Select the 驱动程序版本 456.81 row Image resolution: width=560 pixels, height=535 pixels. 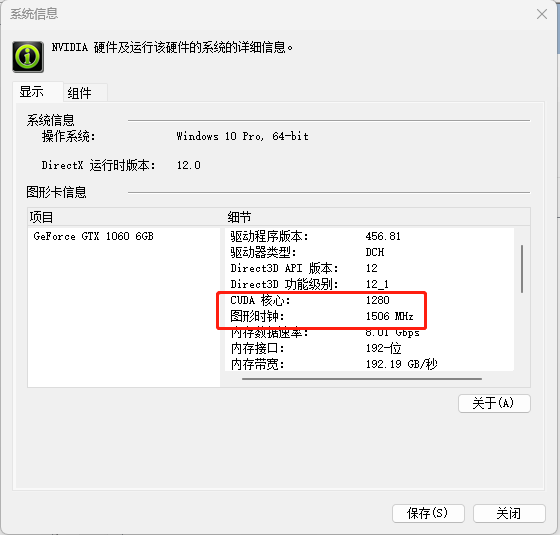(x=370, y=236)
